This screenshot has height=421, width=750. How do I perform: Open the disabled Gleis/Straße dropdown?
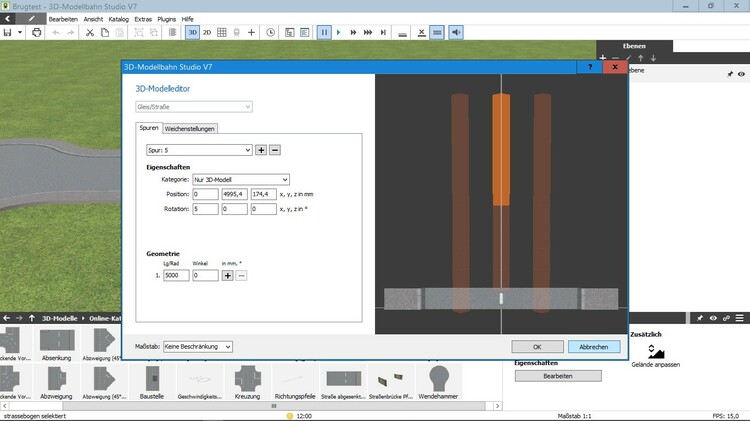tap(194, 107)
